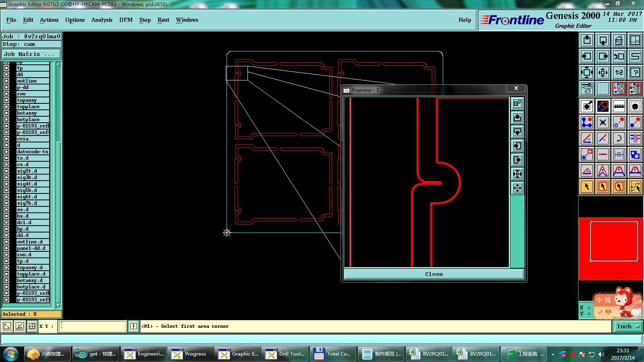Click the red overview thumbnail panel
Image resolution: width=644 pixels, height=362 pixels.
[x=611, y=249]
